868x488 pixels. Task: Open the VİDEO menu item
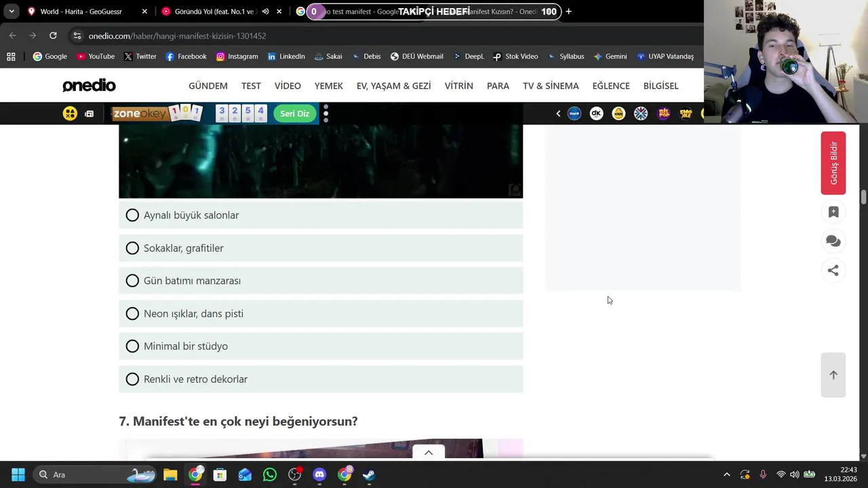[288, 85]
